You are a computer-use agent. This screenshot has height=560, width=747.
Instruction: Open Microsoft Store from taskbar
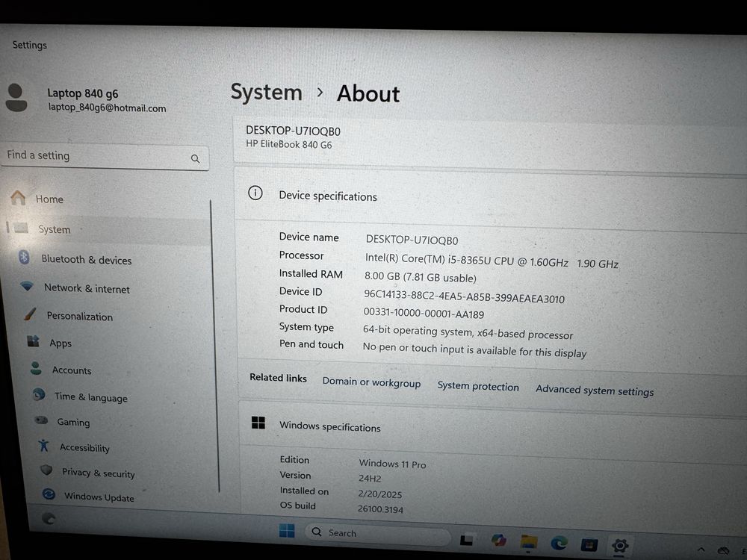click(589, 544)
